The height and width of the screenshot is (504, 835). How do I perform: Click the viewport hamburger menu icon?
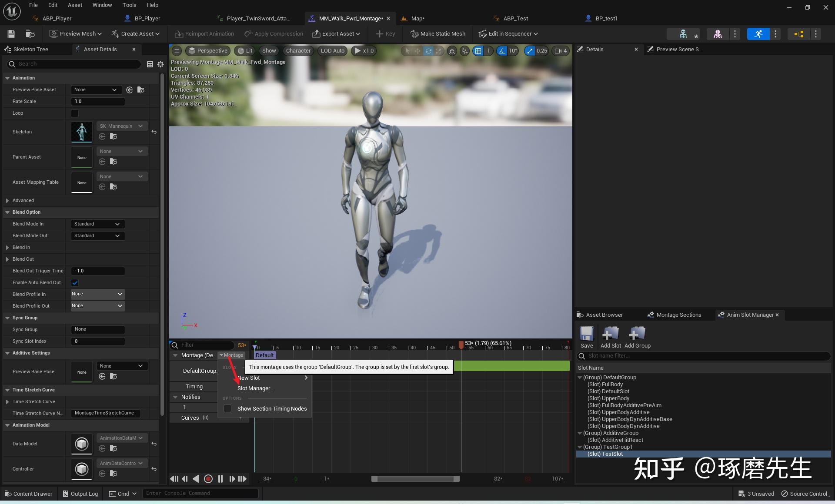click(x=177, y=51)
